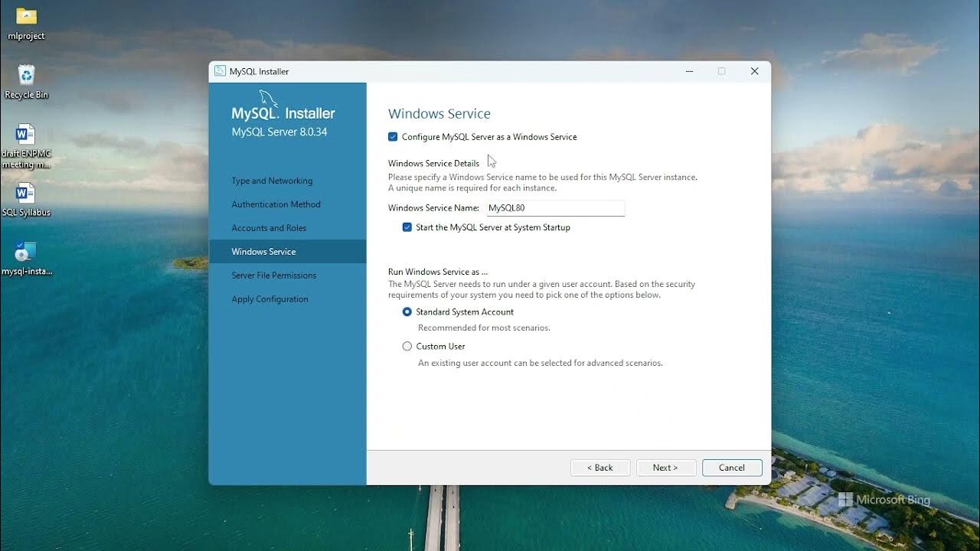Open the draft ENPMC meeting Word document
The image size is (980, 551).
point(26,146)
